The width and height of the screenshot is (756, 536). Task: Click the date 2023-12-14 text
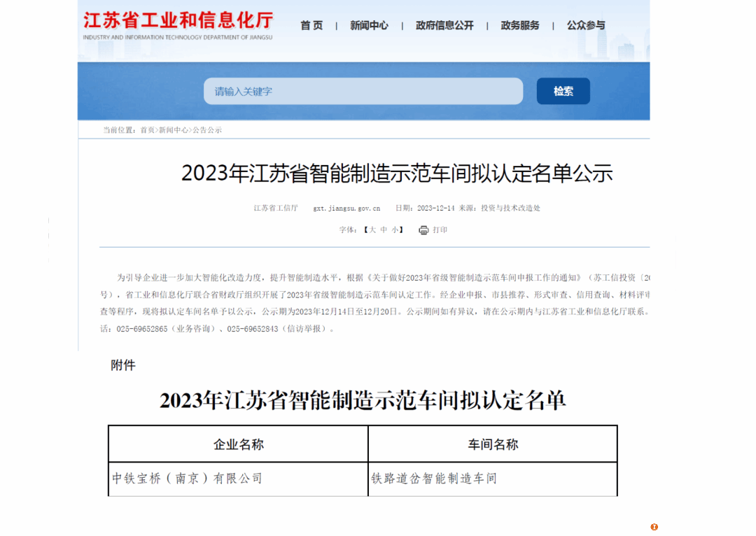[x=436, y=209]
